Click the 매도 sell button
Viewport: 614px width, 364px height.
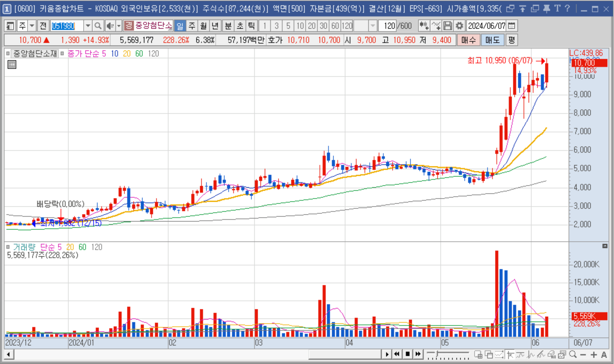pyautogui.click(x=493, y=40)
